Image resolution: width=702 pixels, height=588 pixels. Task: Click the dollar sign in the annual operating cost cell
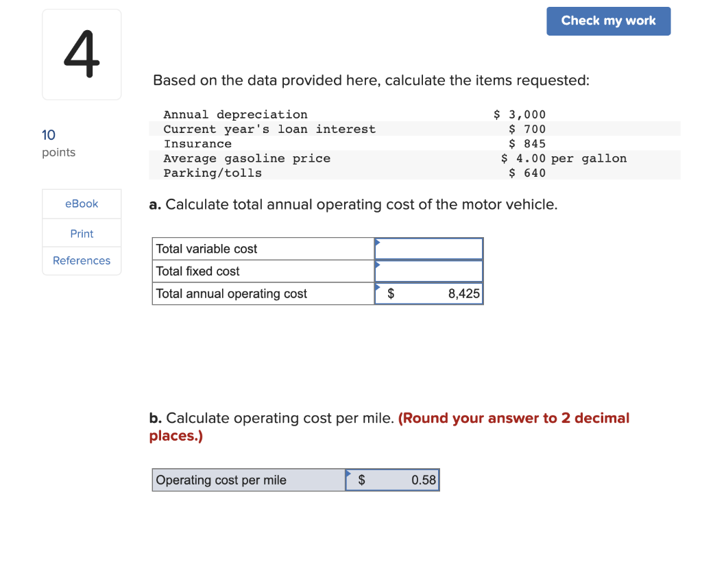(x=389, y=293)
